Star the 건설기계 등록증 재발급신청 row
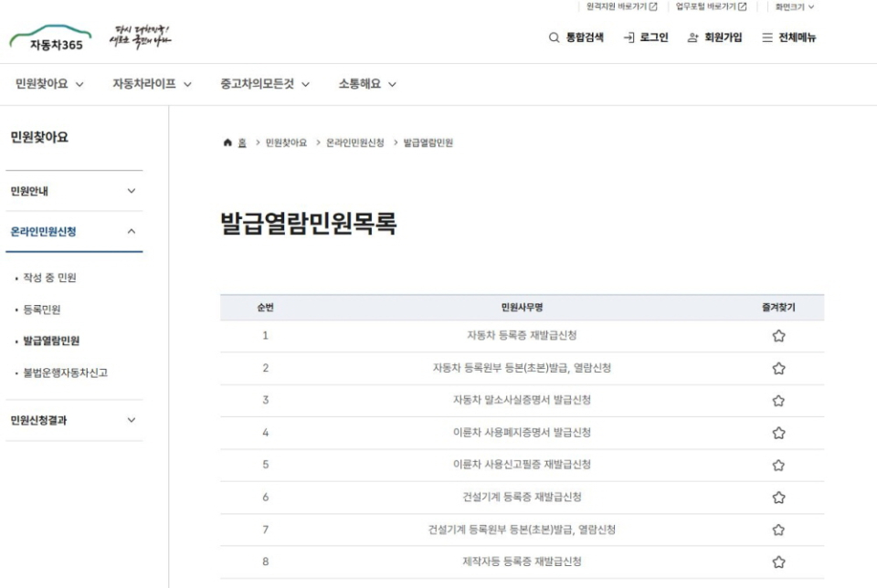 click(778, 498)
